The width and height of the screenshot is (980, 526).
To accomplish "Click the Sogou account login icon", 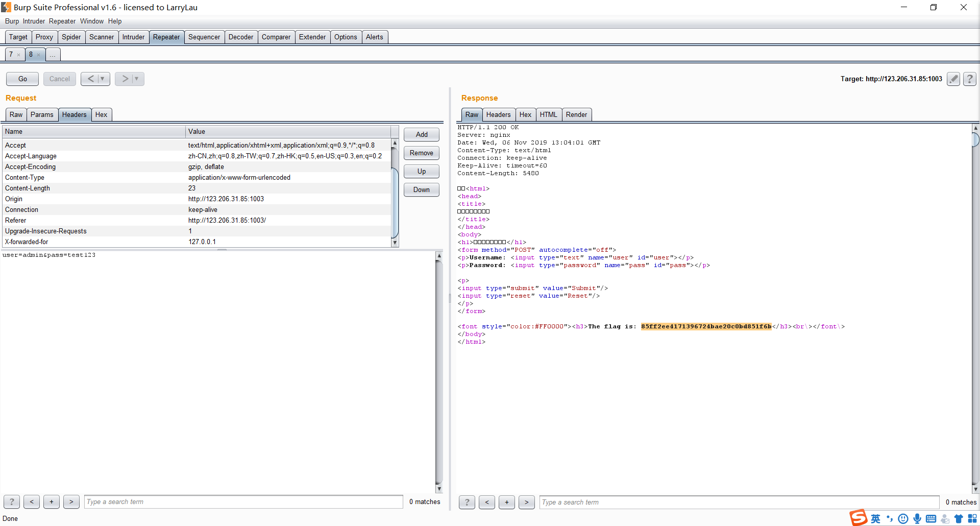I will (945, 519).
